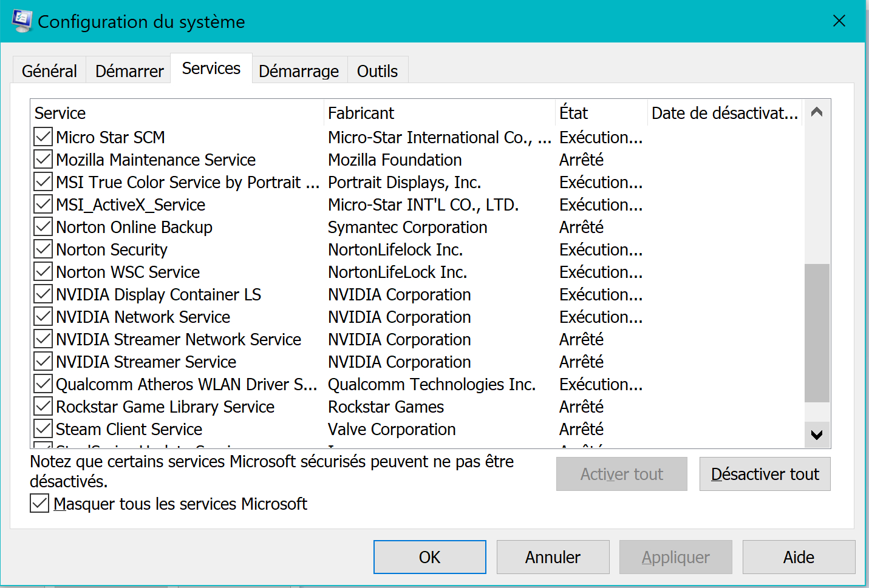
Task: Uncheck Rockstar Game Library Service
Action: 43,407
